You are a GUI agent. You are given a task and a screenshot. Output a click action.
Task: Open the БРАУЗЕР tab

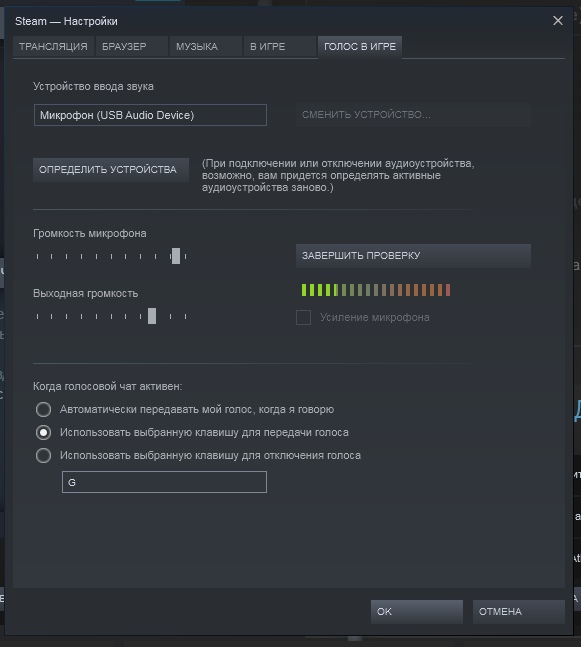point(132,46)
